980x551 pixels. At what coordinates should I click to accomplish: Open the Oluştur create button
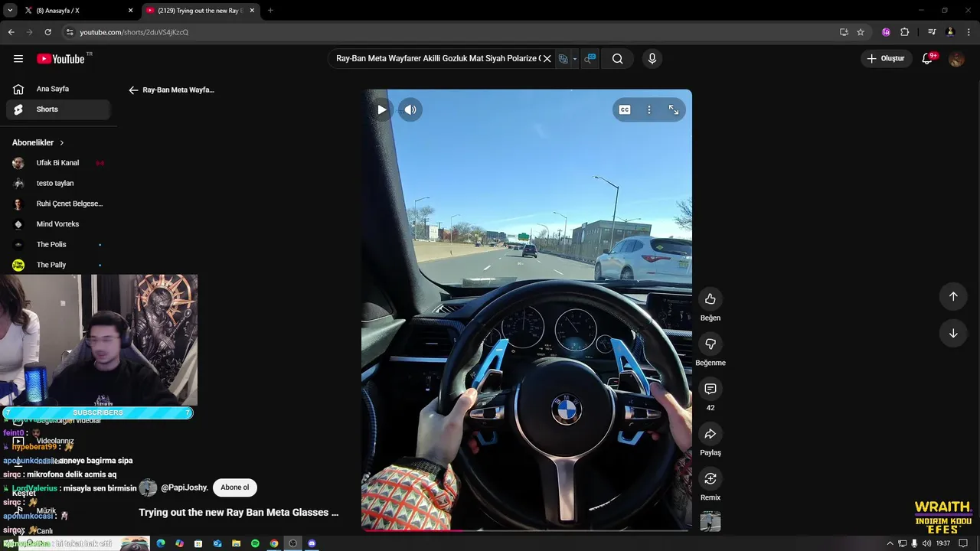[887, 59]
